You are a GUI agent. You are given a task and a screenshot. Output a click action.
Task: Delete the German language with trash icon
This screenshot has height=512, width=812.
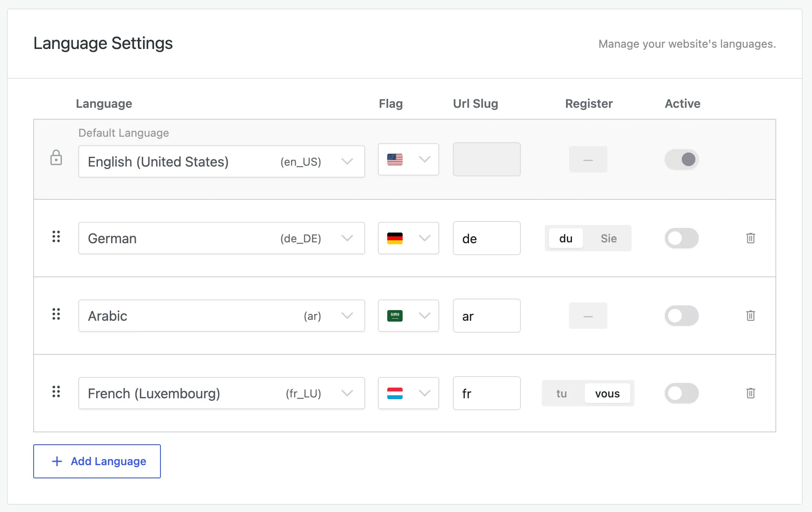click(751, 238)
